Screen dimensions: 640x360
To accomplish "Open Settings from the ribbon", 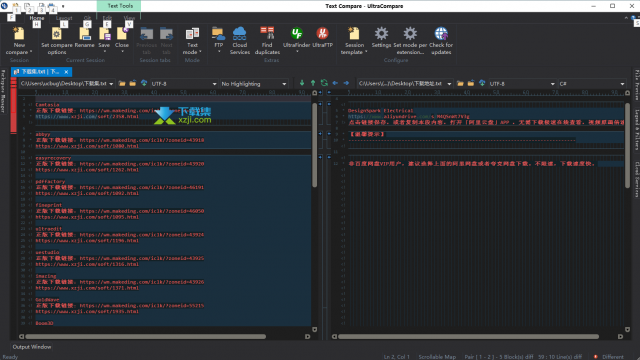I will tap(381, 37).
